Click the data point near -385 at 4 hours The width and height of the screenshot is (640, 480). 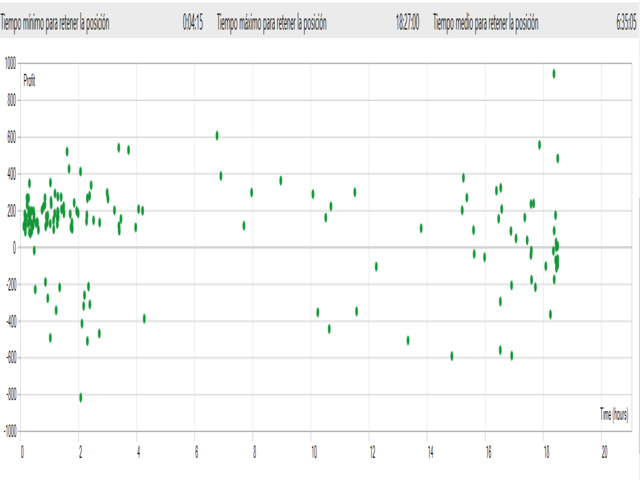(x=144, y=318)
